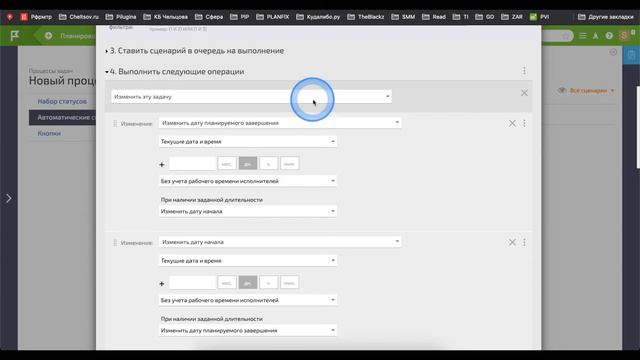This screenshot has width=640, height=360.
Task: Open the 'Изменить эту задачу' dropdown
Action: click(251, 97)
